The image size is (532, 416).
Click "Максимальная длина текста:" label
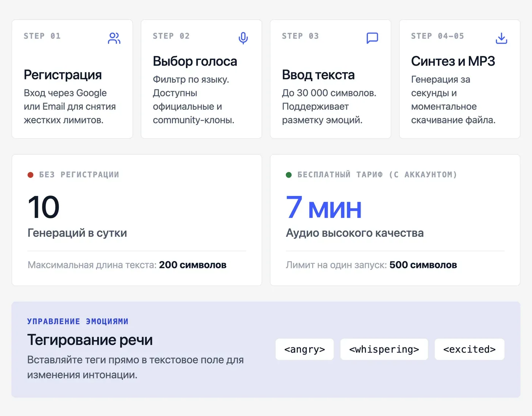[x=92, y=265]
